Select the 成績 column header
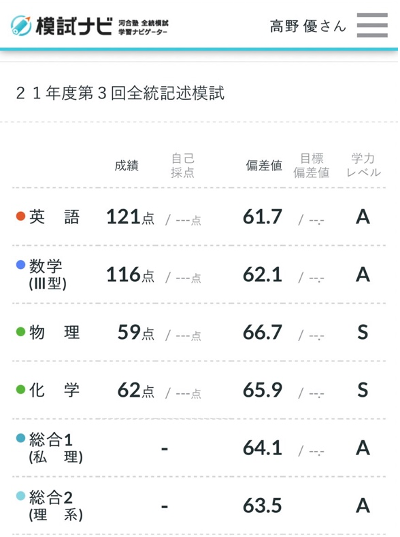The image size is (400, 537). point(126,165)
